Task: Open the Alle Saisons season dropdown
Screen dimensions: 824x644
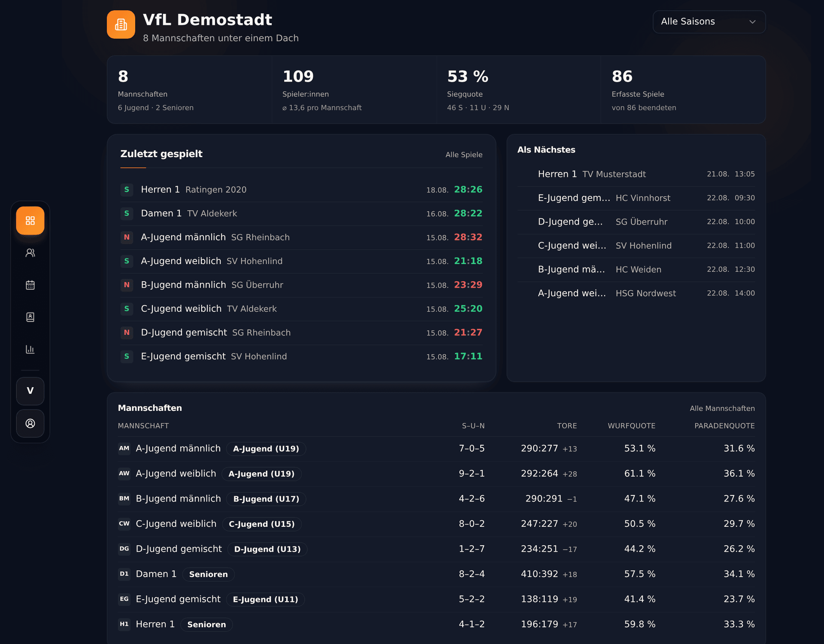Action: (709, 22)
